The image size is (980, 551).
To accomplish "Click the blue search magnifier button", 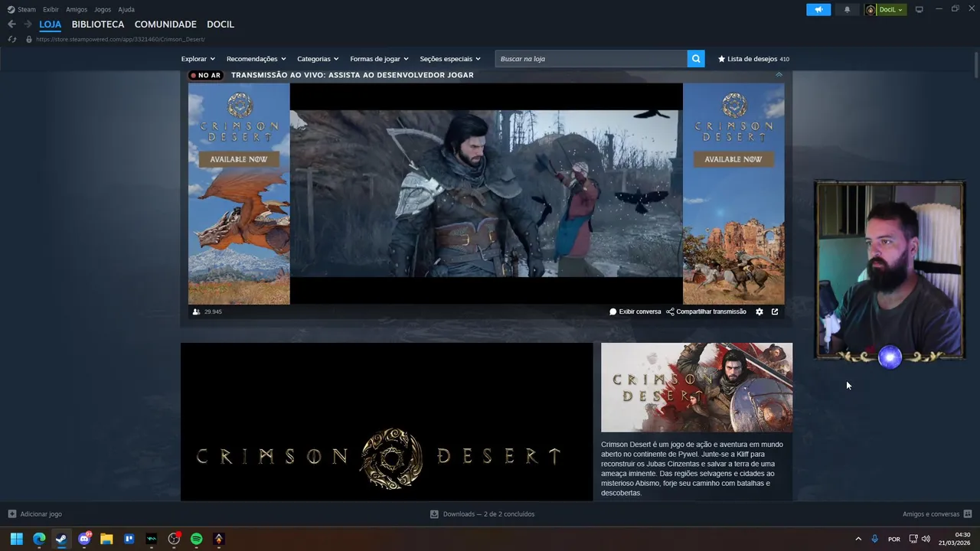I will point(696,59).
